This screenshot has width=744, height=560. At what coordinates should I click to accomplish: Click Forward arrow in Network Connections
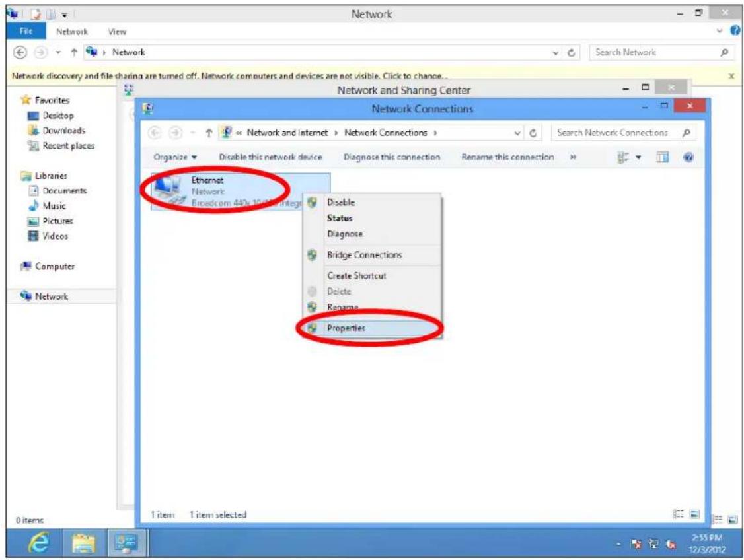click(176, 133)
